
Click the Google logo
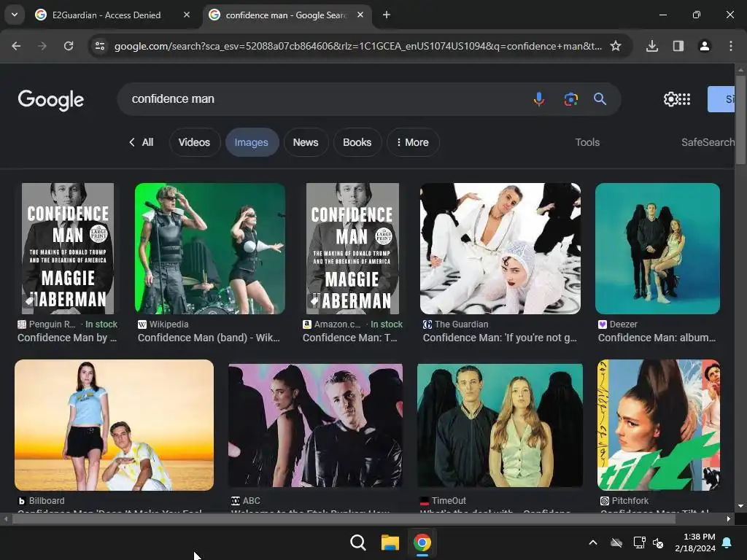[51, 99]
